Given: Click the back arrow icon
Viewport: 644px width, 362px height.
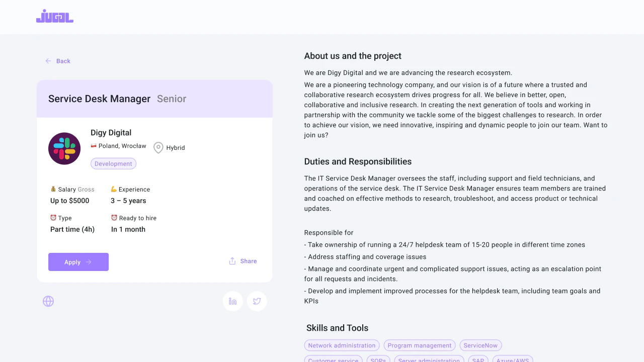Looking at the screenshot, I should click(x=48, y=61).
